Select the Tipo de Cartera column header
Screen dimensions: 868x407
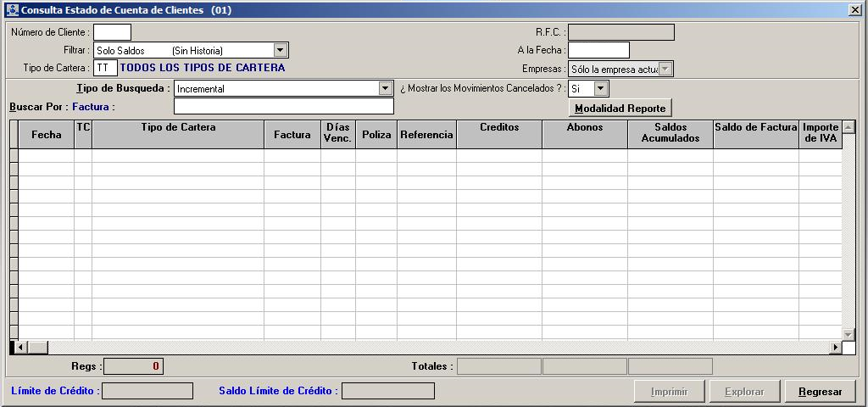178,134
